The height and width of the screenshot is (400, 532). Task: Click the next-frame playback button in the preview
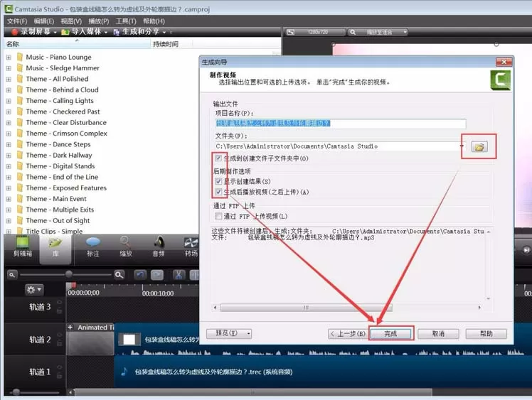(526, 250)
